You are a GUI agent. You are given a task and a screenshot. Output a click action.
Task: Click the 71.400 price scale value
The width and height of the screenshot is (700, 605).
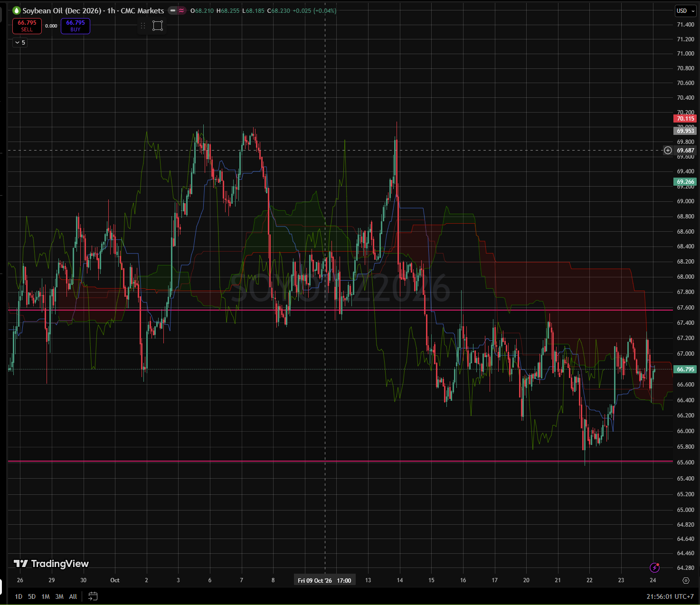pyautogui.click(x=685, y=25)
